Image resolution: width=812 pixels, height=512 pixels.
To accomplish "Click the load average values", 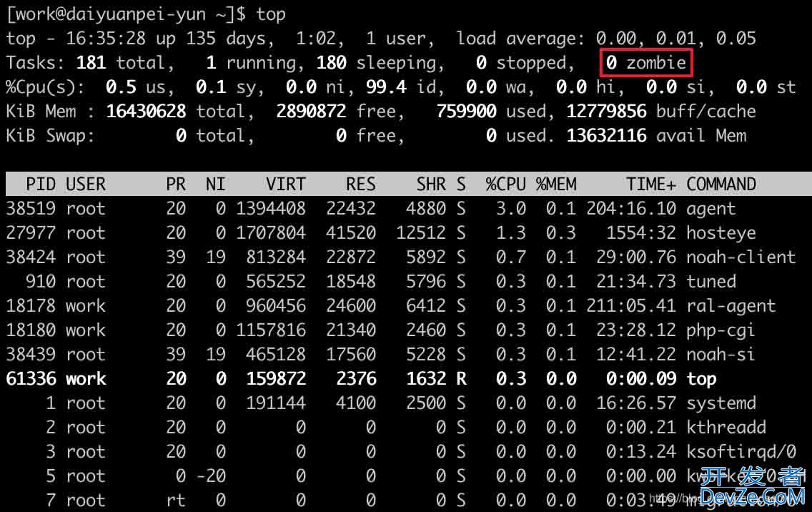I will tap(675, 39).
